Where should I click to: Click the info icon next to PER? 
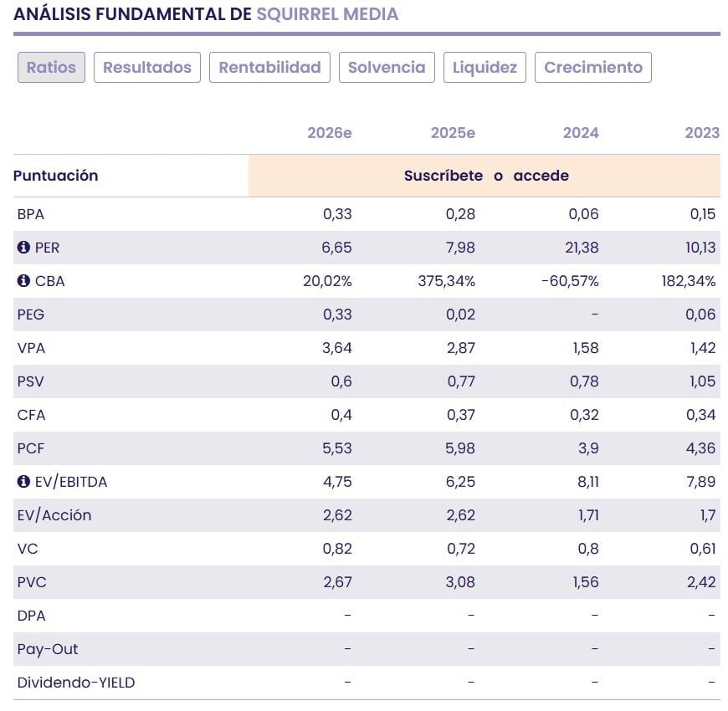coord(23,248)
